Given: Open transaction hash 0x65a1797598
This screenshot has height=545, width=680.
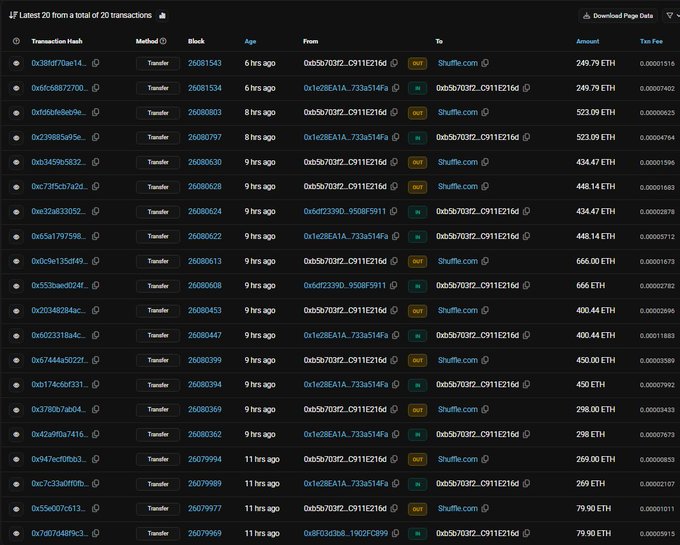Looking at the screenshot, I should pos(59,236).
